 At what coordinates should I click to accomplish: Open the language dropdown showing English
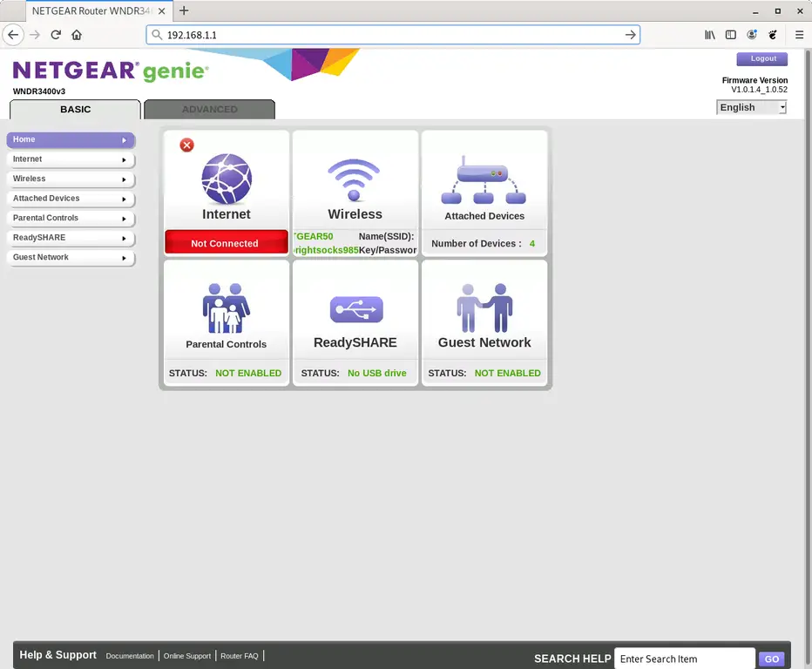[751, 107]
